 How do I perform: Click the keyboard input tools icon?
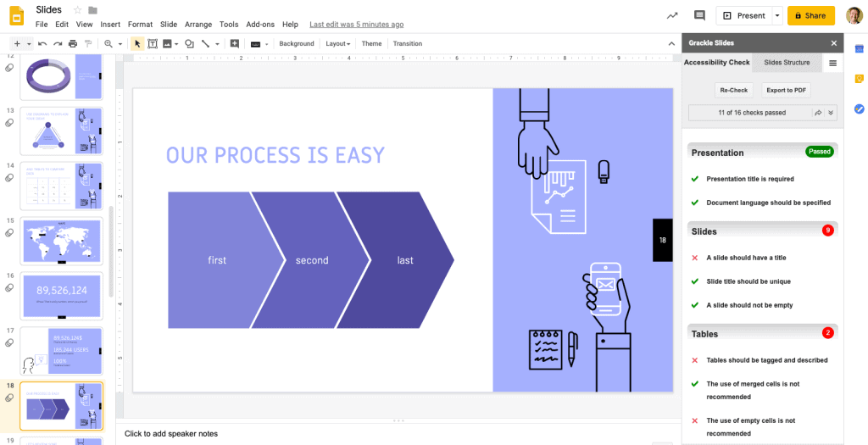click(x=255, y=44)
